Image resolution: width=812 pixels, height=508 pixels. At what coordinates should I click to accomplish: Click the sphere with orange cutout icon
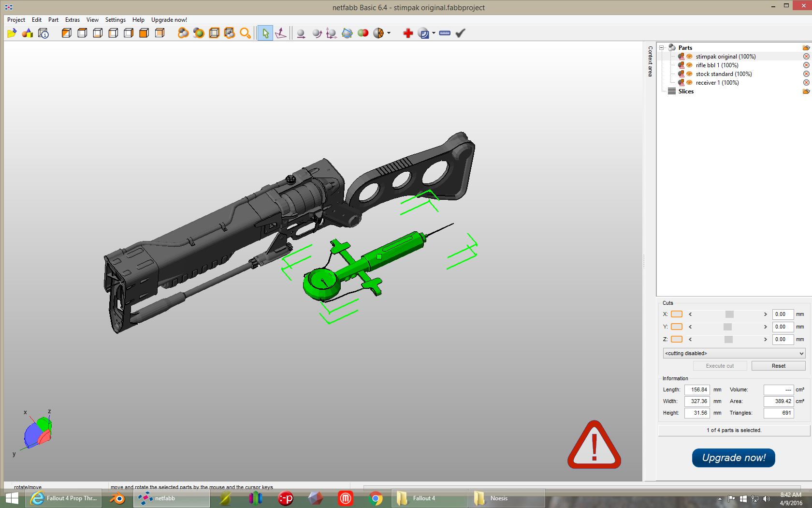(378, 33)
